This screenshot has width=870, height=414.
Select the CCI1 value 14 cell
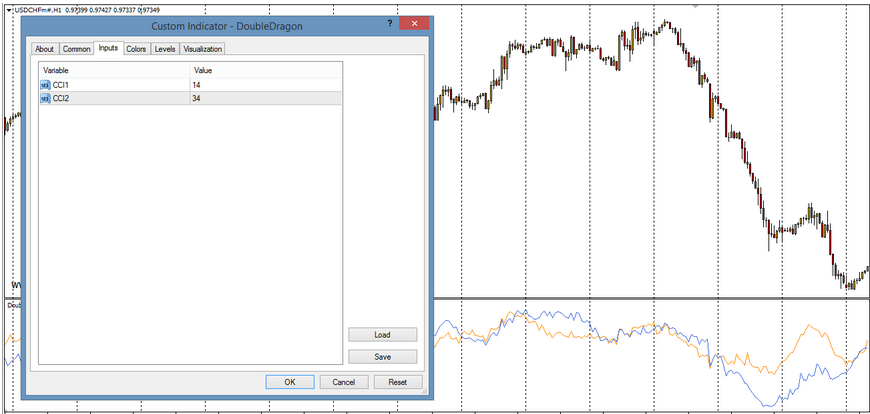pyautogui.click(x=265, y=85)
